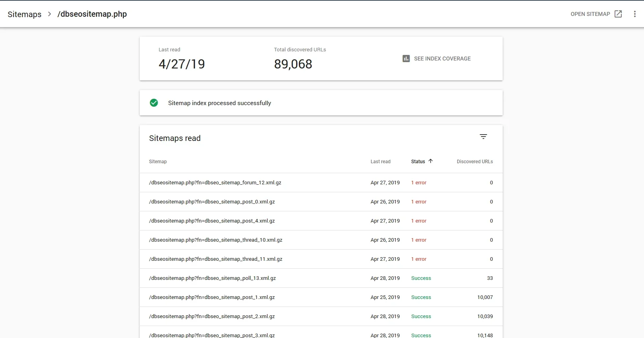This screenshot has width=644, height=338.
Task: Click Apr 25, 2019 date for post_1
Action: 385,297
